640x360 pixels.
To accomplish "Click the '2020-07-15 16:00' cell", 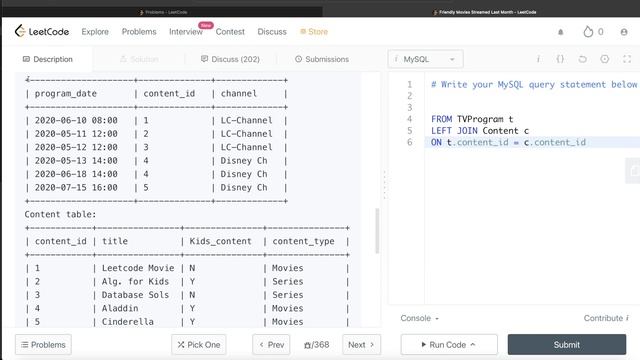I will click(76, 188).
